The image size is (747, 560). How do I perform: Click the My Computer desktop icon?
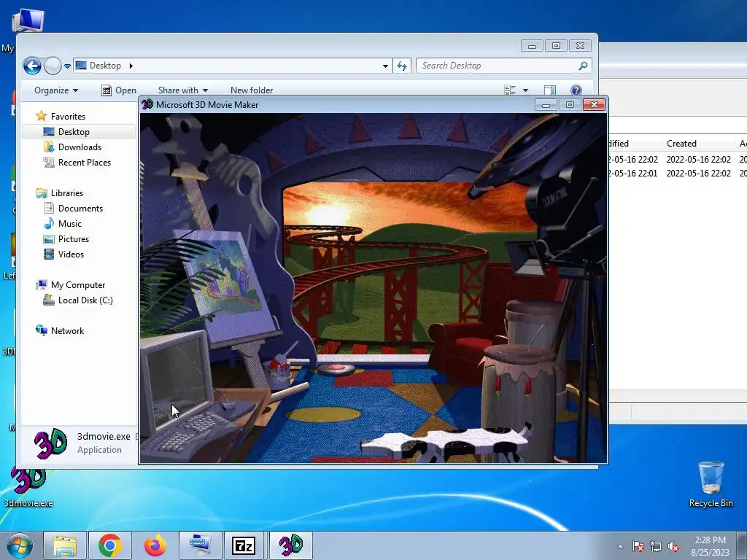(x=27, y=21)
